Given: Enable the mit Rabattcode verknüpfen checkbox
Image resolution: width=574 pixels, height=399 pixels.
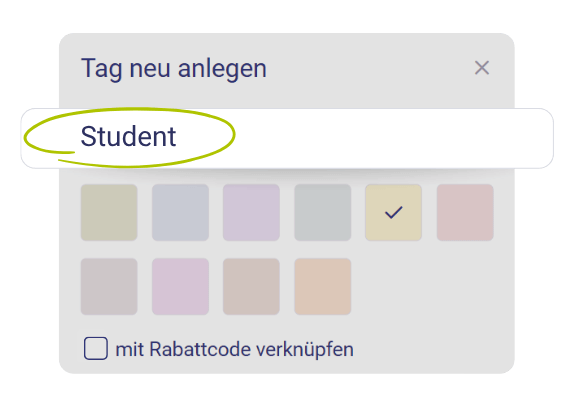Looking at the screenshot, I should point(96,348).
